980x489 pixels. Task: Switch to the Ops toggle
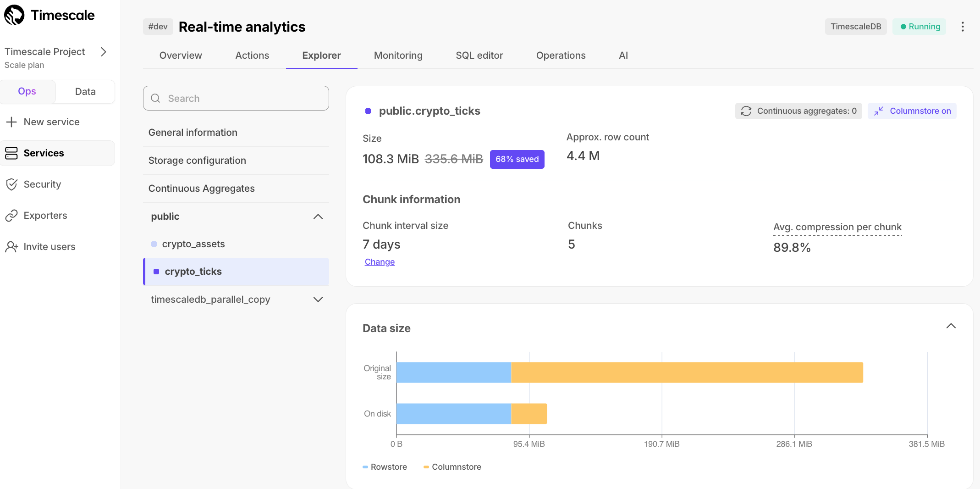click(28, 91)
